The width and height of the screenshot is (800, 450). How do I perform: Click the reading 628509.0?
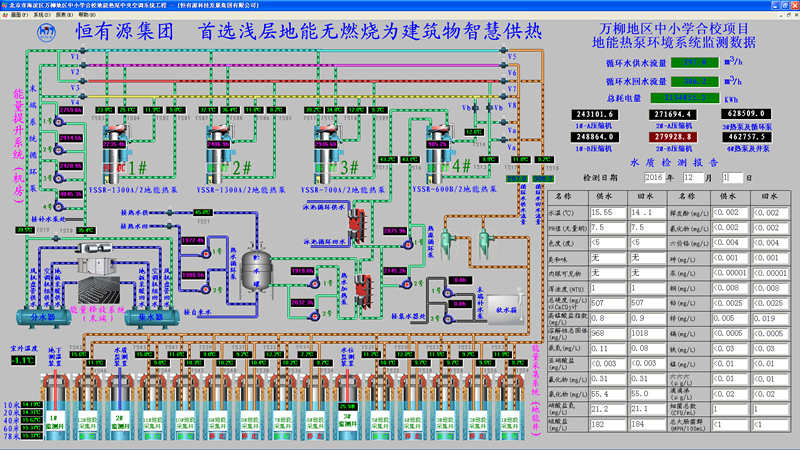pos(746,114)
